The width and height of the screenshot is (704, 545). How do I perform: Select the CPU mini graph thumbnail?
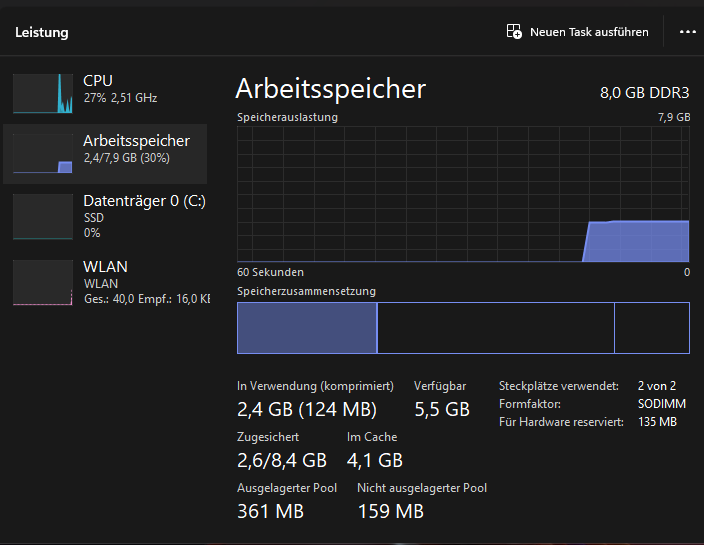pos(43,93)
